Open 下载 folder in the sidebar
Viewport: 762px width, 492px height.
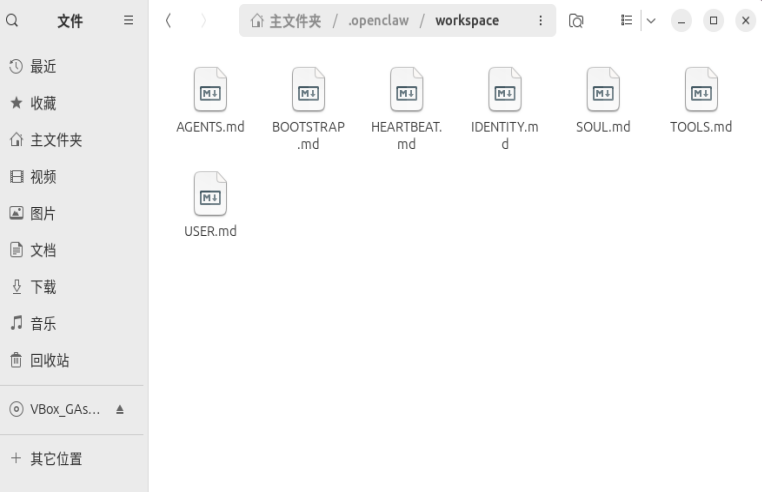pos(43,287)
